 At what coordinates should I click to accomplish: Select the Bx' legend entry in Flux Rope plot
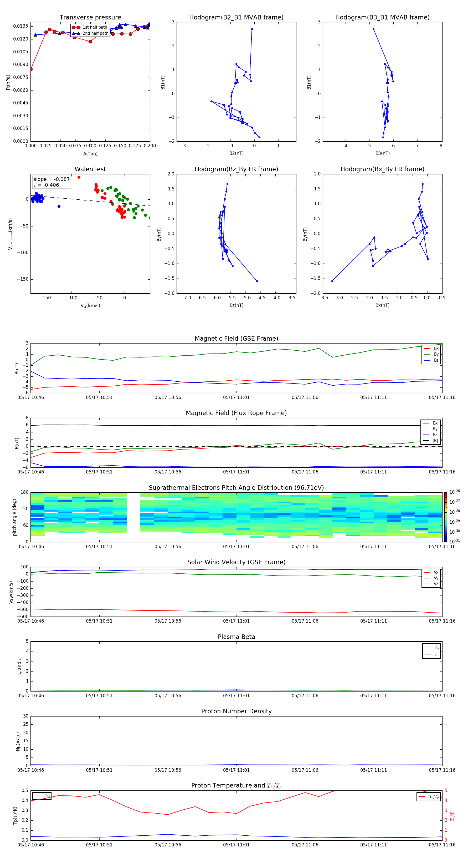pyautogui.click(x=431, y=423)
